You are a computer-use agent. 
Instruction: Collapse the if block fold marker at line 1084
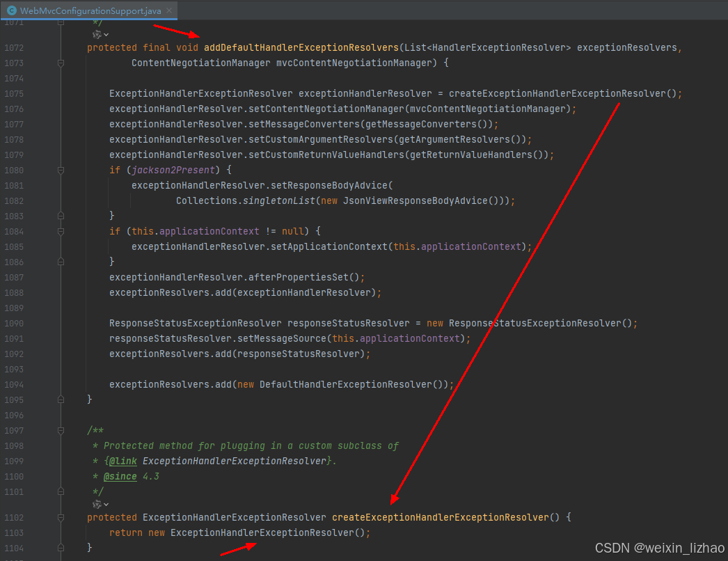[61, 231]
